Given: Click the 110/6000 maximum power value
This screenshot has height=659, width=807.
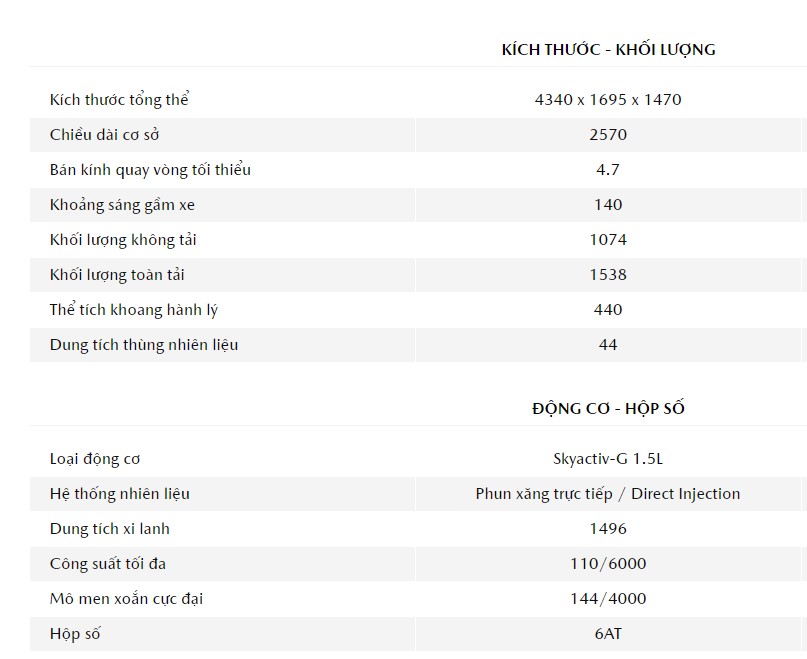Looking at the screenshot, I should pyautogui.click(x=608, y=564).
